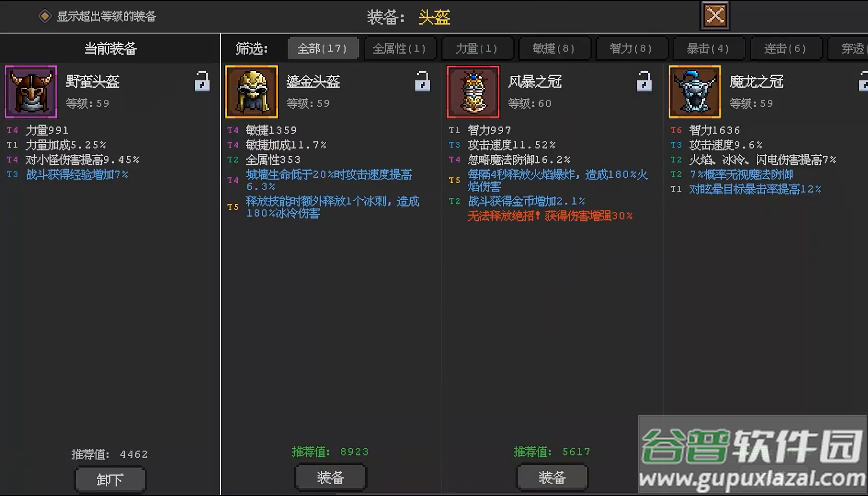Enable 显示超出等级的装备 checkbox
This screenshot has height=496, width=868.
(x=45, y=16)
